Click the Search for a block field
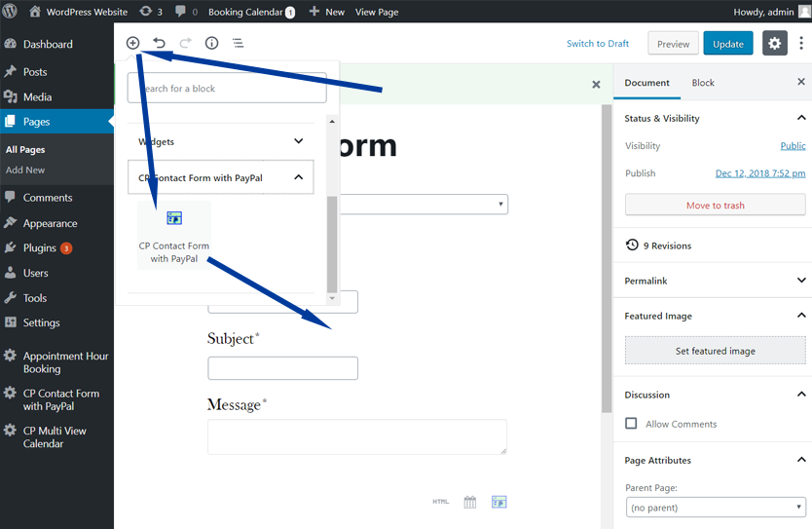This screenshot has width=812, height=529. [227, 88]
